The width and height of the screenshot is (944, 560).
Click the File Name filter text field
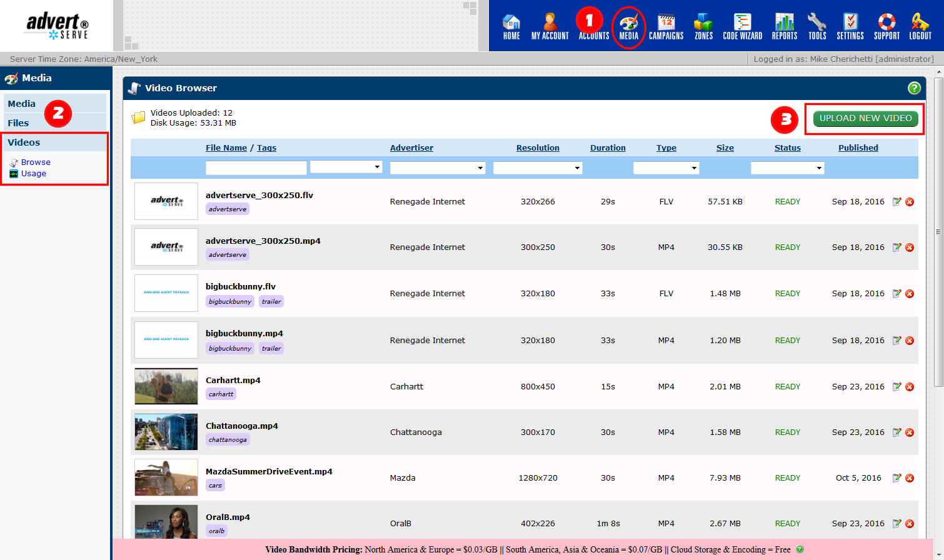point(256,168)
